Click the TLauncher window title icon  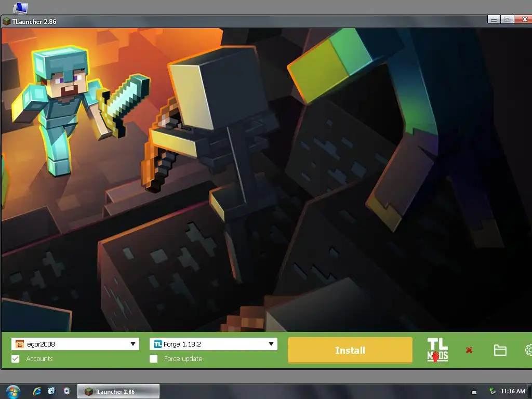[6, 21]
